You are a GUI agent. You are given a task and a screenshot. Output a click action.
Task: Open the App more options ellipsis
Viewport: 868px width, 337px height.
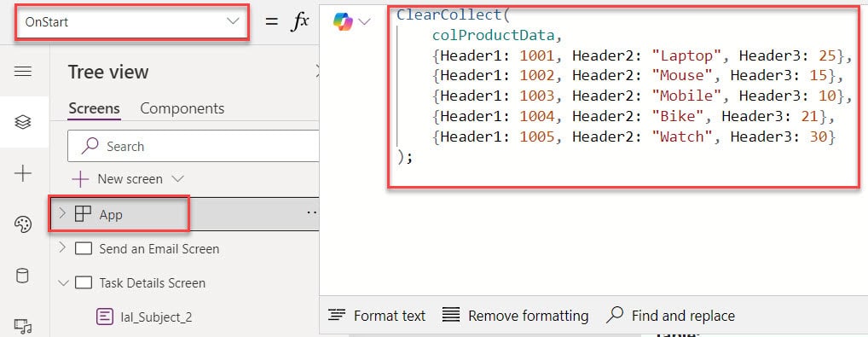(312, 212)
